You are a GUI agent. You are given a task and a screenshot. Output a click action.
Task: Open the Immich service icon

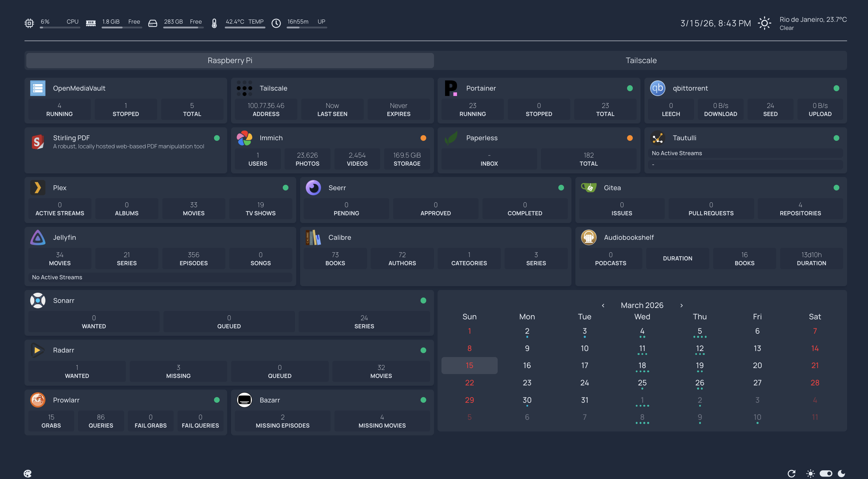(x=244, y=138)
